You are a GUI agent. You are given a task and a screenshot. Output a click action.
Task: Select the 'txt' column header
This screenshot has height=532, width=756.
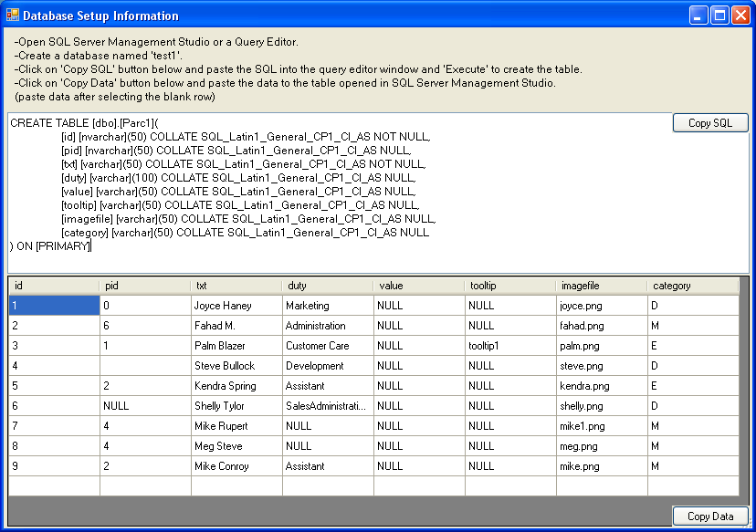click(236, 286)
